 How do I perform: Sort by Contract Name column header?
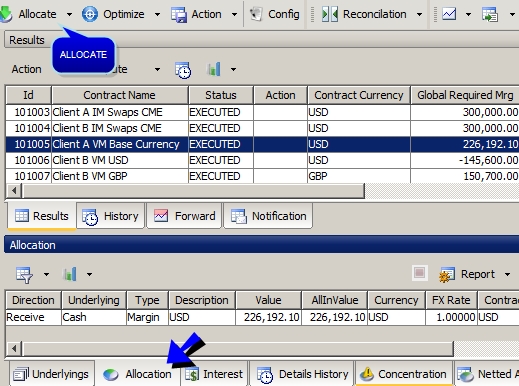[x=120, y=95]
